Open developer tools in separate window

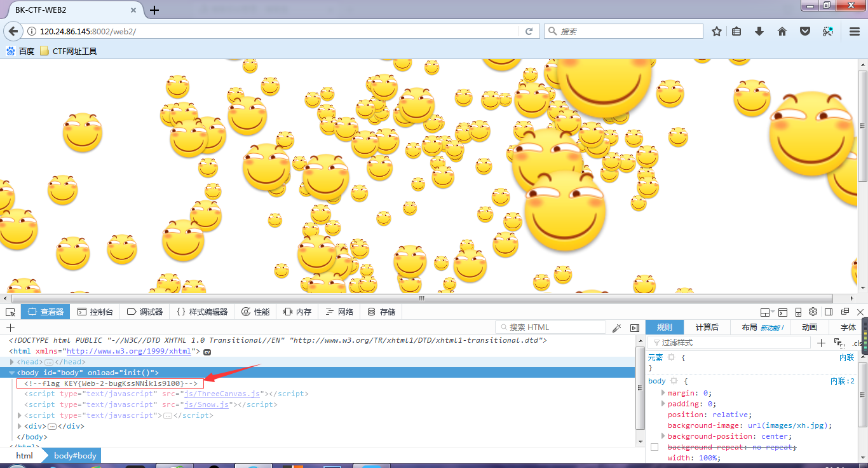pyautogui.click(x=844, y=312)
